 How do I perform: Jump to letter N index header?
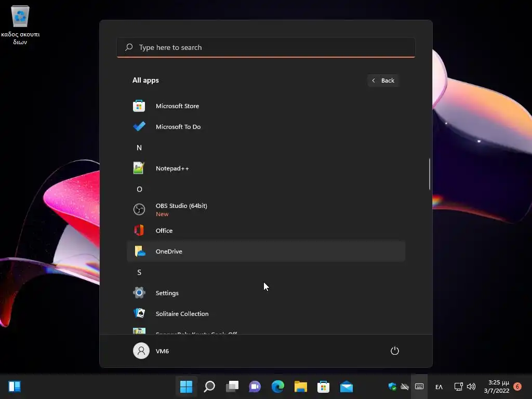(x=139, y=148)
